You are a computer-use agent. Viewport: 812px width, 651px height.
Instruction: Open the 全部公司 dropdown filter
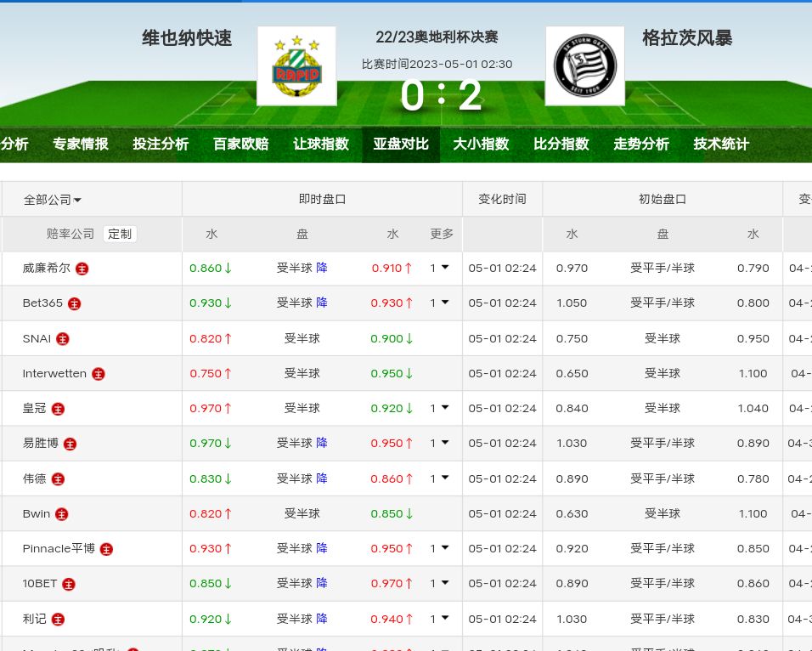[x=53, y=200]
